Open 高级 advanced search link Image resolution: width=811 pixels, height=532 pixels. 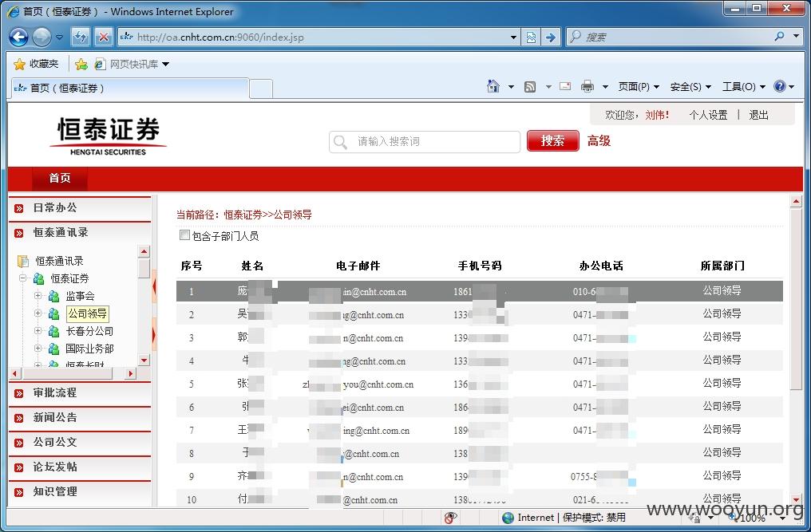599,140
